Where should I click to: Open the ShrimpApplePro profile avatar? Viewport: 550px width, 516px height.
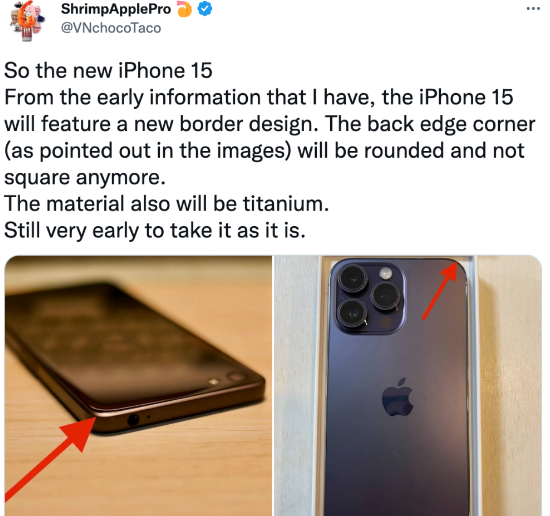tap(27, 20)
